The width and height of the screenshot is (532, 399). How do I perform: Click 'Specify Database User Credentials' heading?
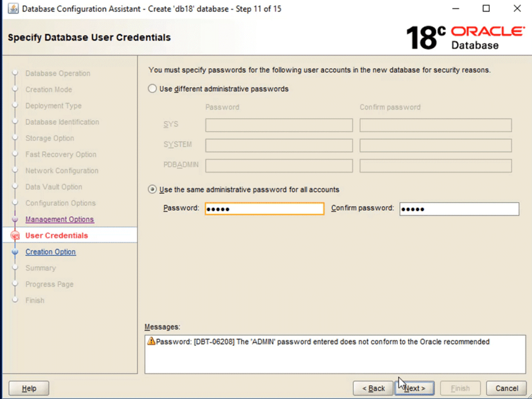point(89,37)
